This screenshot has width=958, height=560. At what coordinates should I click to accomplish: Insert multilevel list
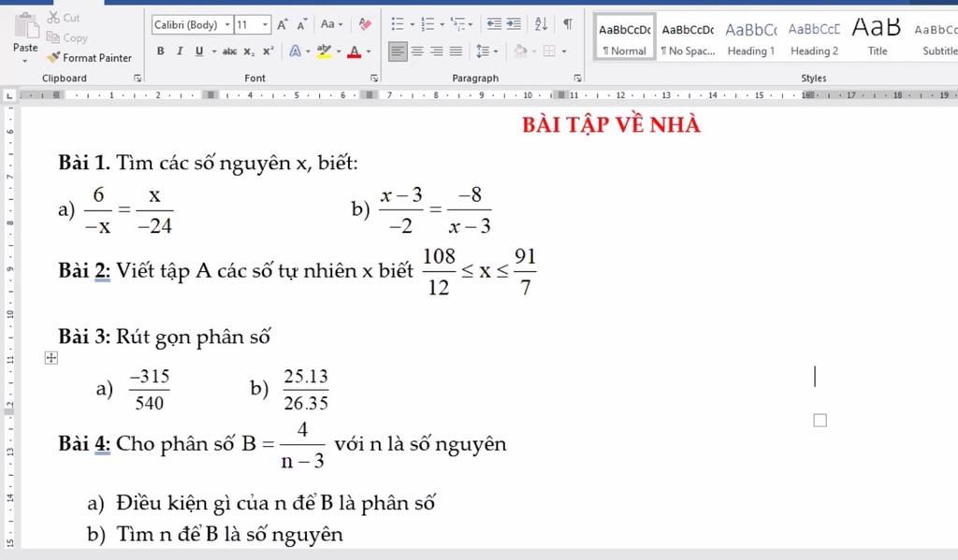tap(457, 24)
